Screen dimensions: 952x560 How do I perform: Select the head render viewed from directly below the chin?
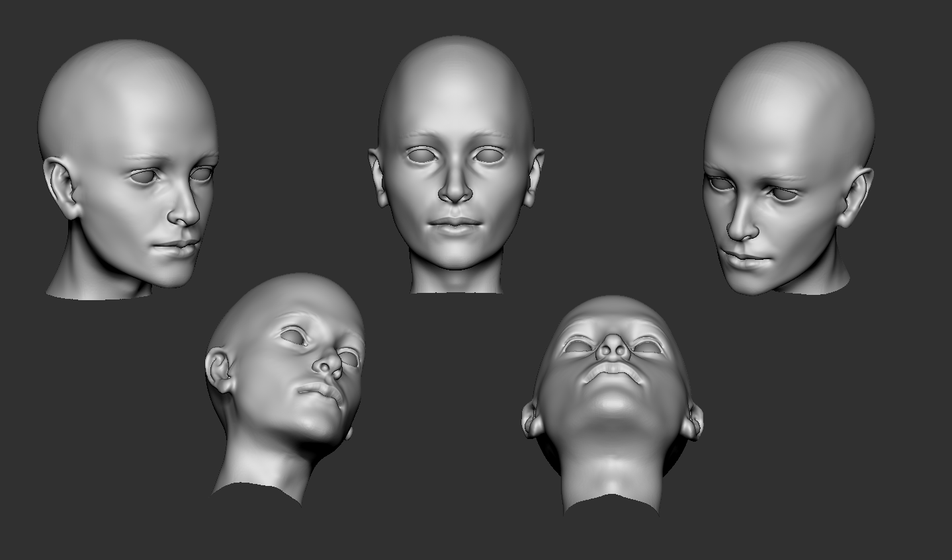pos(613,406)
